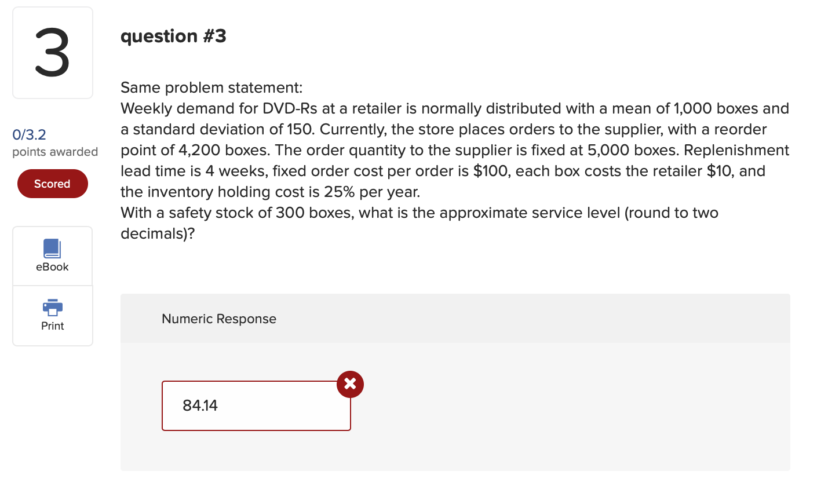The image size is (839, 504).
Task: Click the question #3 heading
Action: 173,36
